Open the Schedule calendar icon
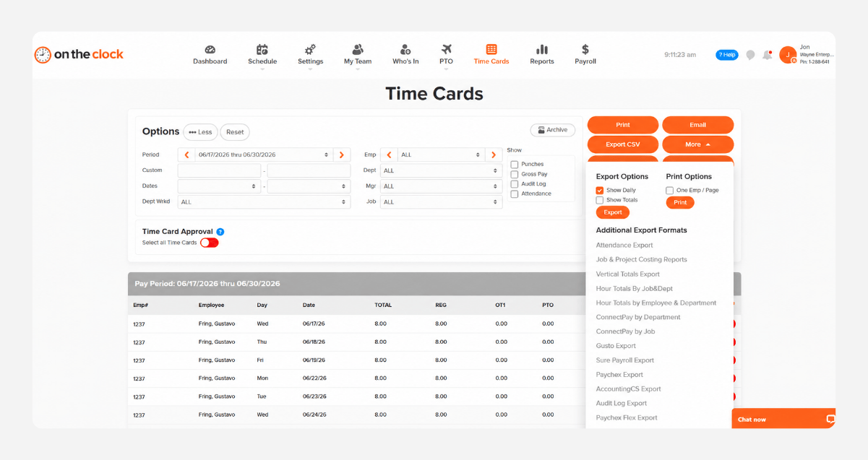This screenshot has height=460, width=868. pyautogui.click(x=262, y=50)
